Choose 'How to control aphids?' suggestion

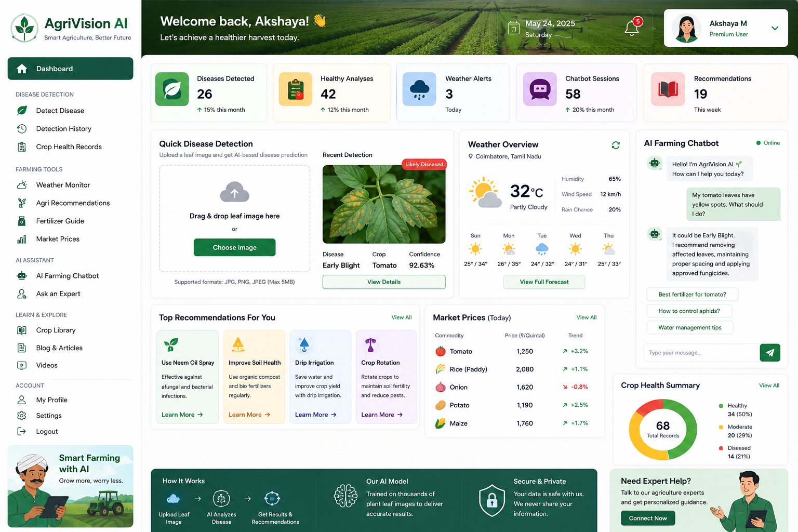coord(689,311)
